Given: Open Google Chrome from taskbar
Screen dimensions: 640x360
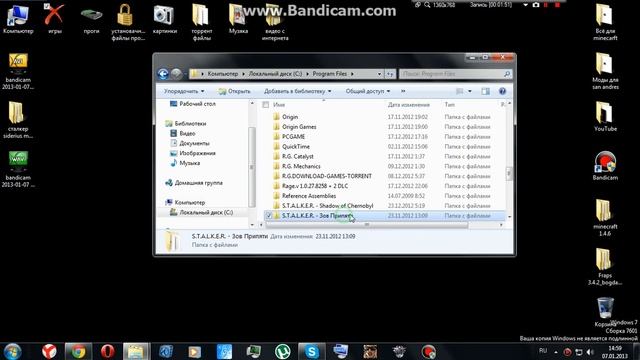Looking at the screenshot, I should pos(78,351).
